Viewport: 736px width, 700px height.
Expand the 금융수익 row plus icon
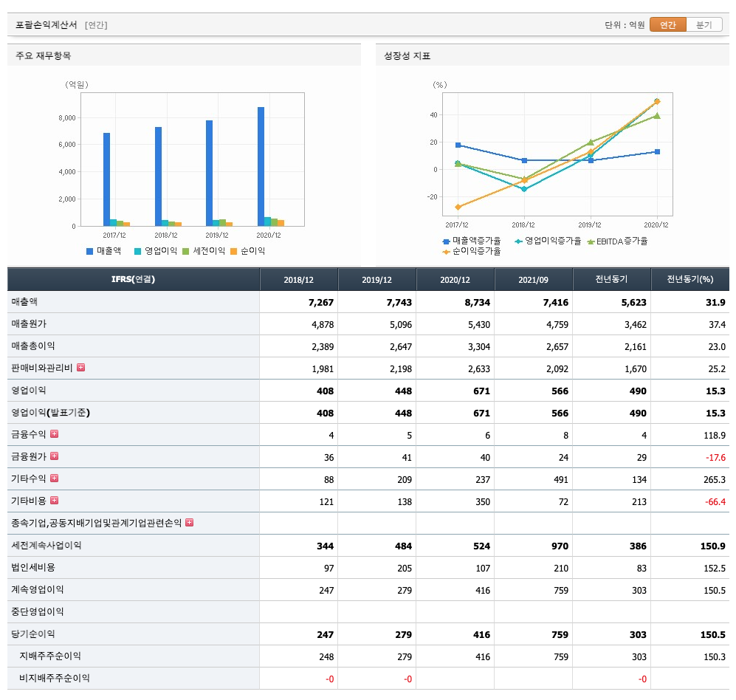(x=55, y=433)
